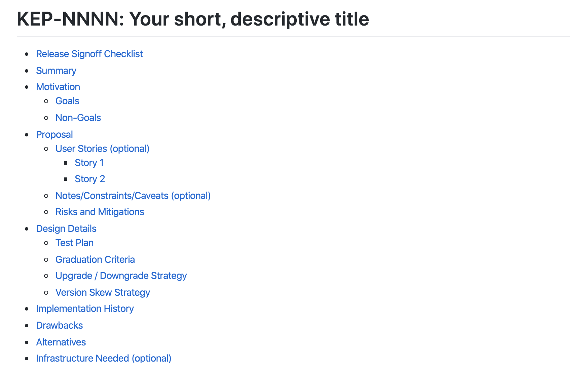The image size is (588, 371).
Task: Open the Implementation History link
Action: [85, 308]
